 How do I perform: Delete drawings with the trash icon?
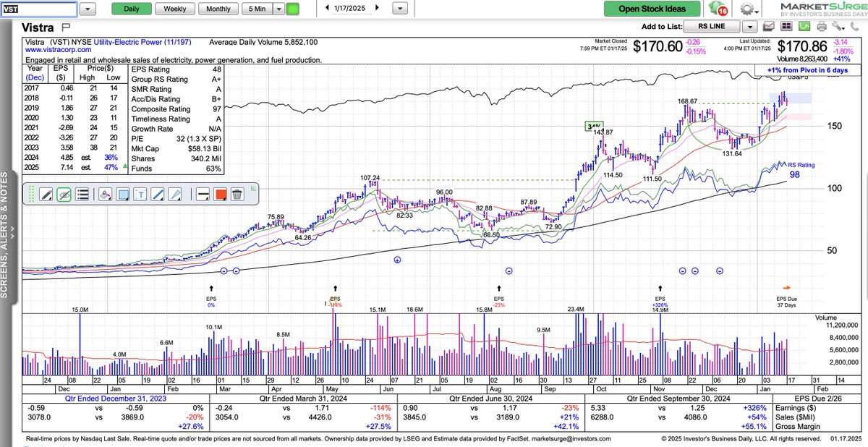point(237,194)
